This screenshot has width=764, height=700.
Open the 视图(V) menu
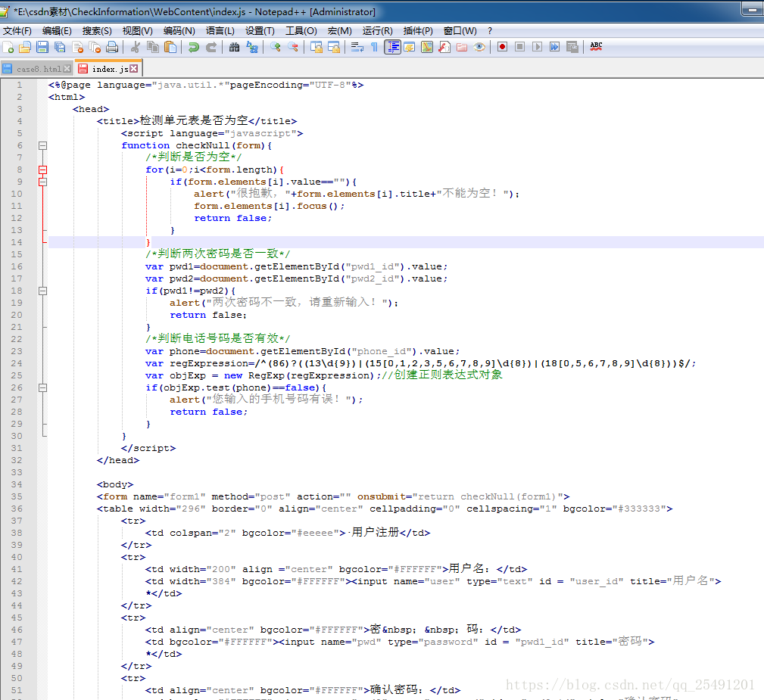point(137,31)
